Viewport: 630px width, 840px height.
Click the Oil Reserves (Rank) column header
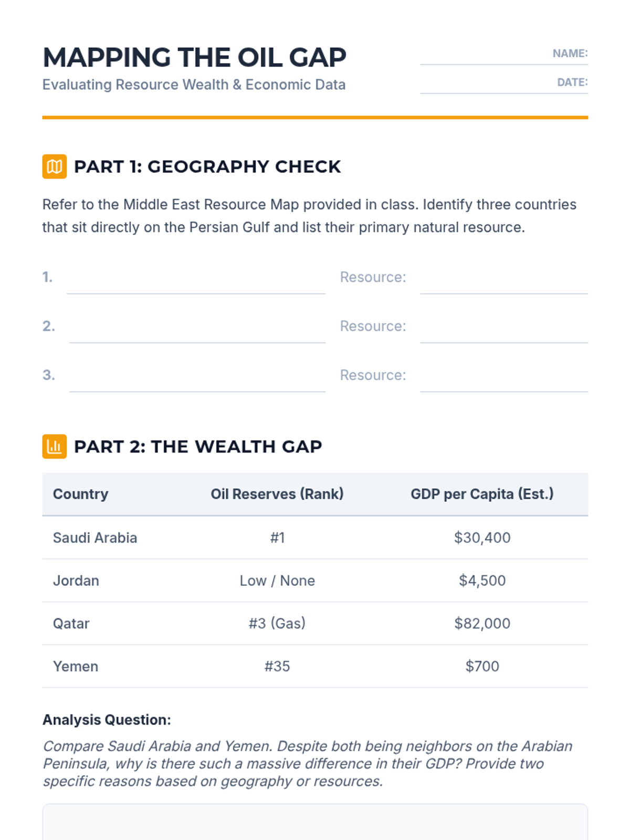277,494
